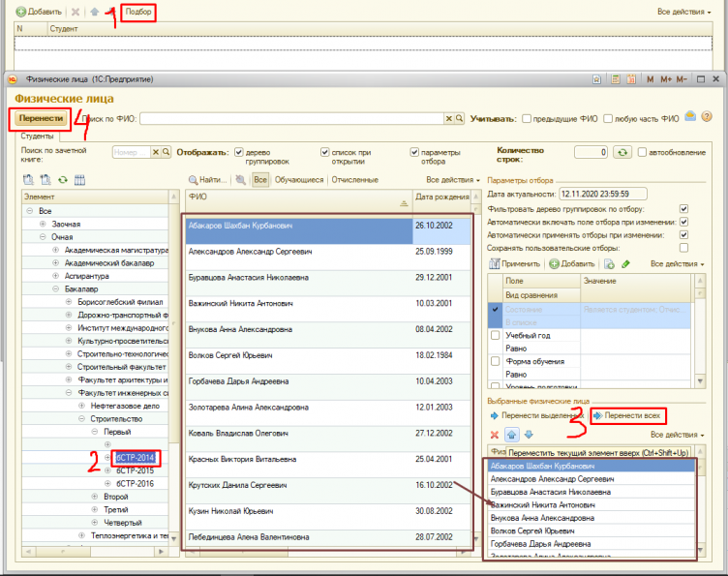Image resolution: width=728 pixels, height=576 pixels.
Task: Check the Форма обучения filter row checkbox
Action: pos(496,361)
